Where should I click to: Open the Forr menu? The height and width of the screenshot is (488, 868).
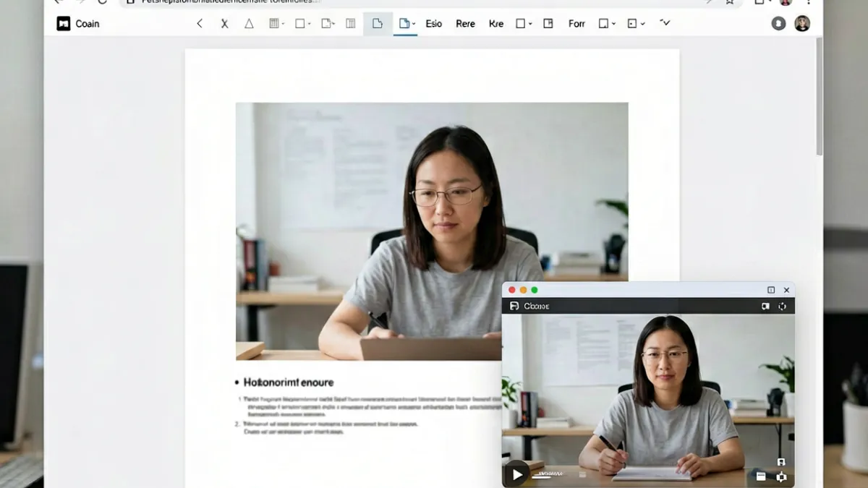pyautogui.click(x=576, y=24)
